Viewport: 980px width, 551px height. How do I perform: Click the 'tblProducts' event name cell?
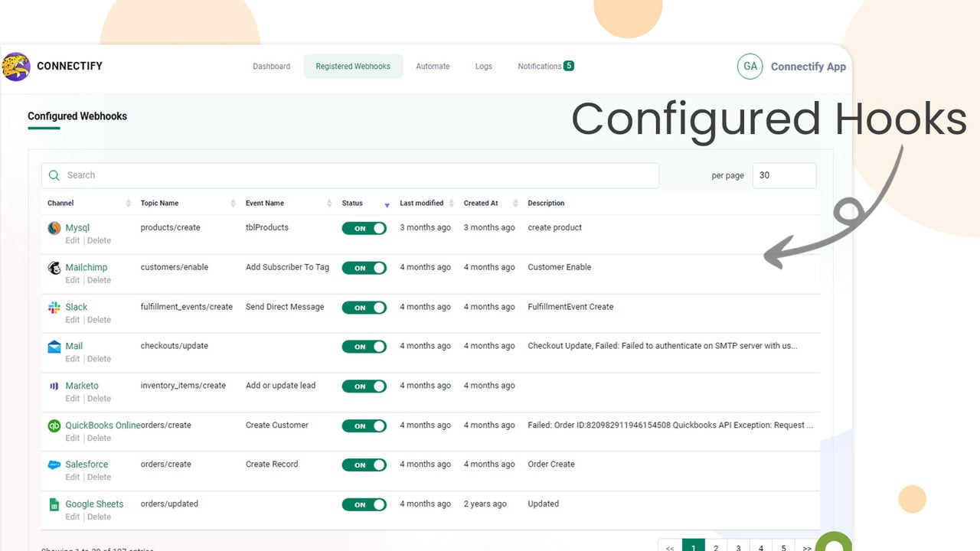pos(267,228)
